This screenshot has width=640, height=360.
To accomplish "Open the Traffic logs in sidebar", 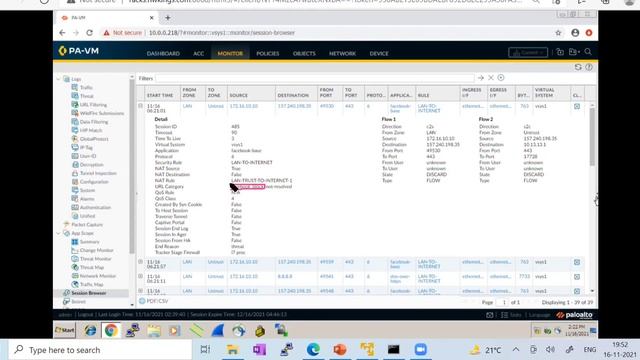I will (x=86, y=87).
